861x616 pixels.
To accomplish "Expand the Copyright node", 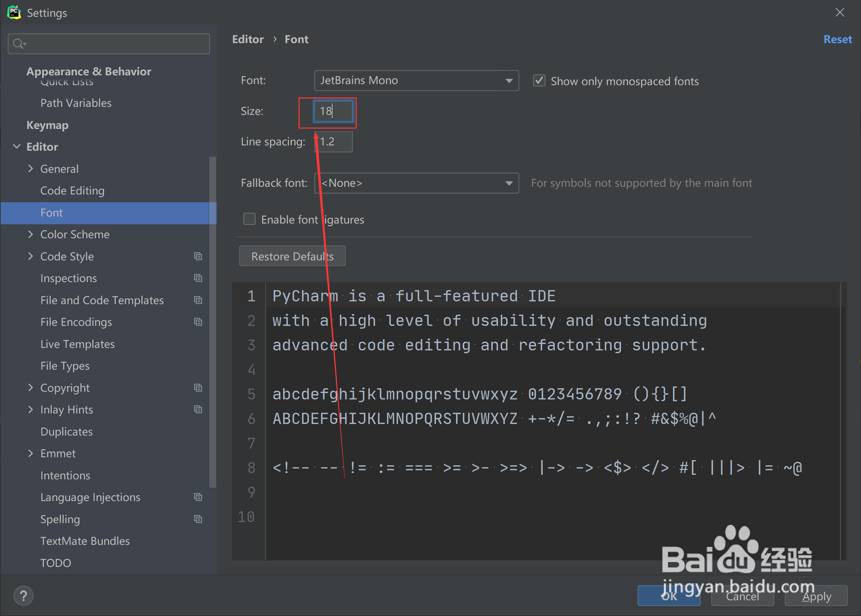I will (31, 388).
